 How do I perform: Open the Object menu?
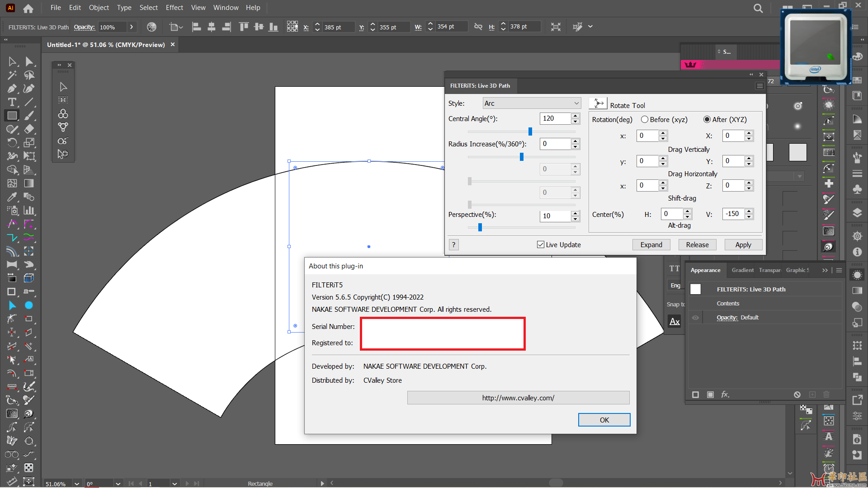coord(99,8)
